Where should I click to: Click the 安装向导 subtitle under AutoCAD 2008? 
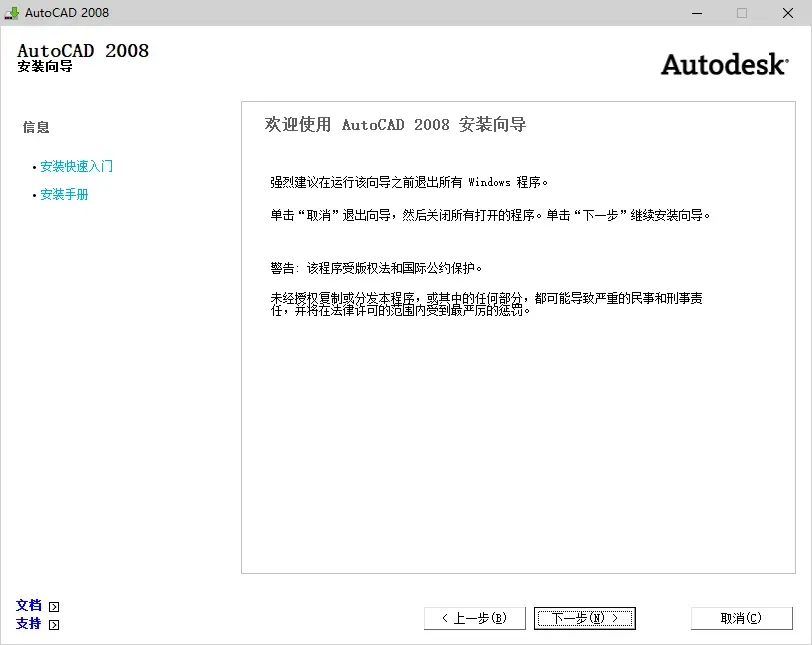pos(45,66)
